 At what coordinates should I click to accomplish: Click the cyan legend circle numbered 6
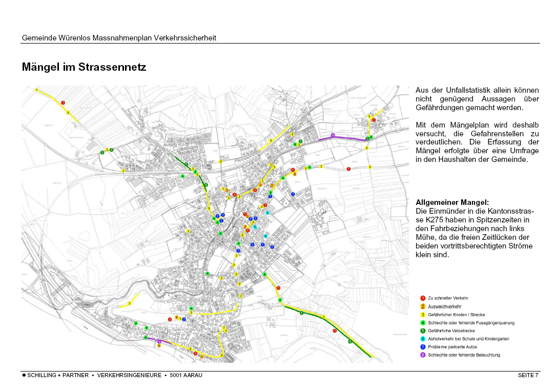tap(423, 339)
